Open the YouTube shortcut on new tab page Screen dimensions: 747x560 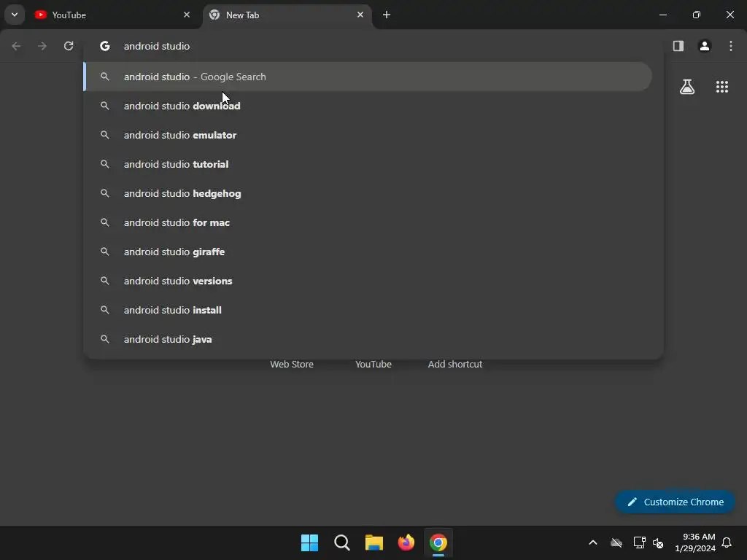coord(373,365)
